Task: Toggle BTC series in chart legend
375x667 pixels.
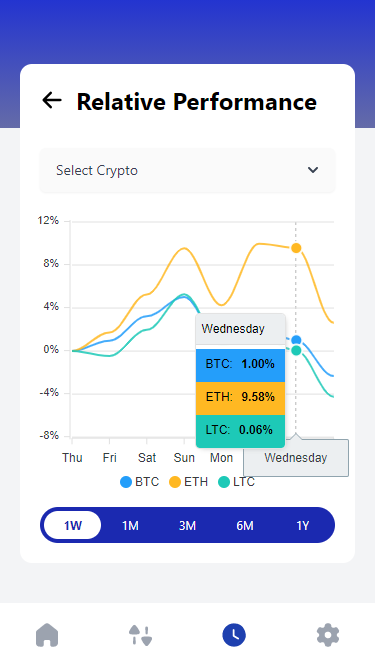Action: click(x=139, y=482)
